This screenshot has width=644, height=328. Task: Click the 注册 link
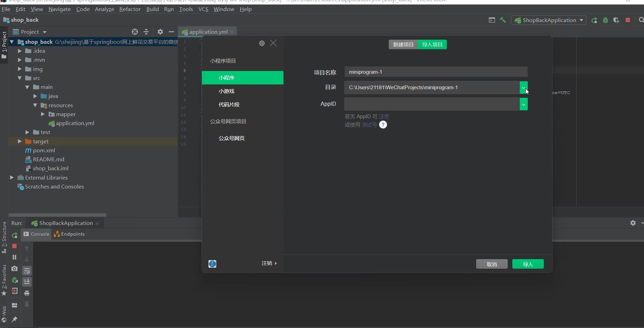pyautogui.click(x=384, y=116)
